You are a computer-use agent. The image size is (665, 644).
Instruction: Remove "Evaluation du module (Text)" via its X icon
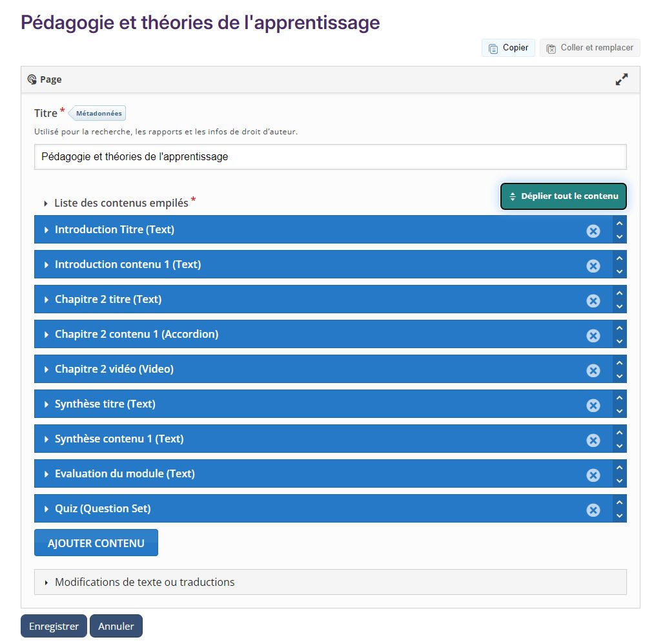coord(593,473)
